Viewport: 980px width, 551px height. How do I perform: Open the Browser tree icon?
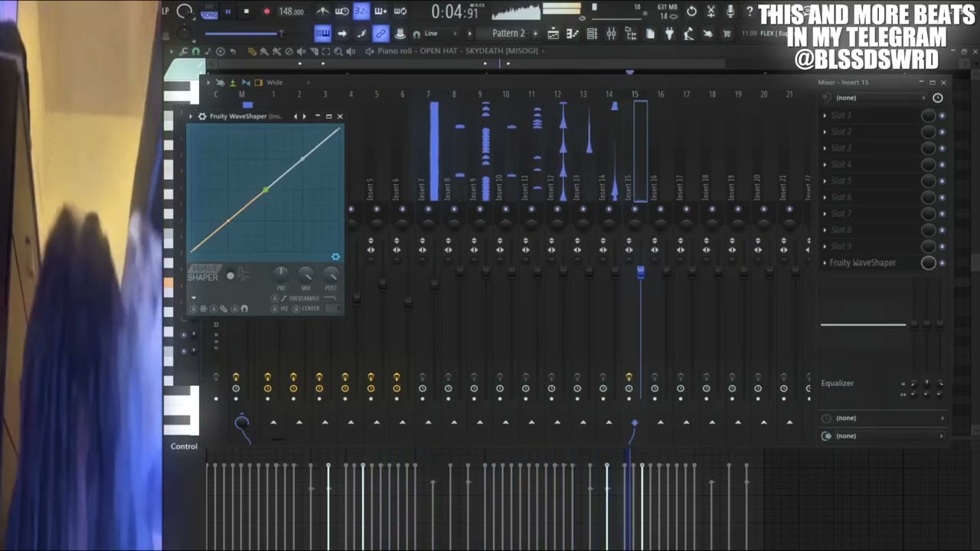click(630, 34)
